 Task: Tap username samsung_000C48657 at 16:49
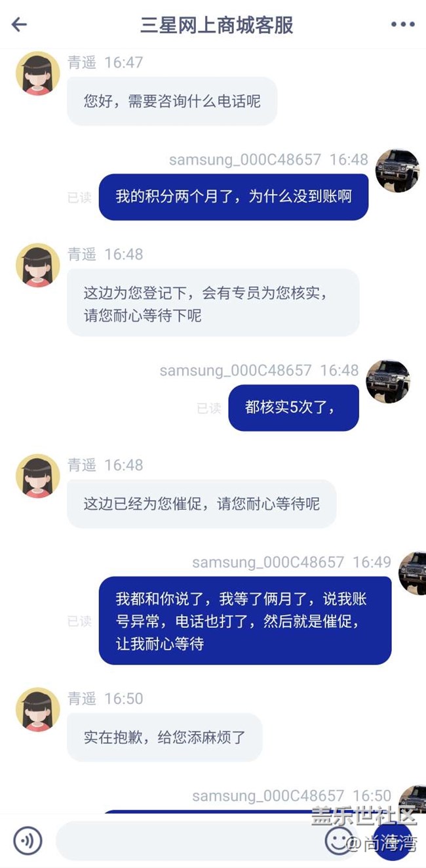pyautogui.click(x=267, y=562)
